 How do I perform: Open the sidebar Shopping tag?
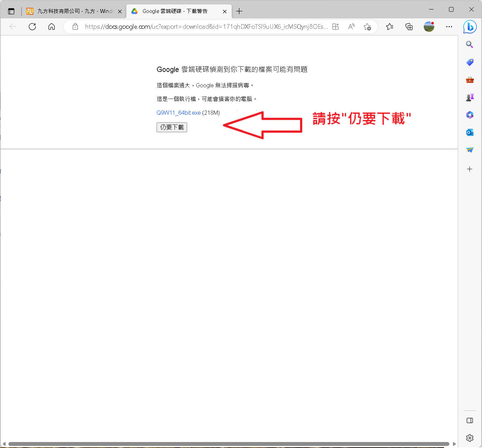coord(470,62)
